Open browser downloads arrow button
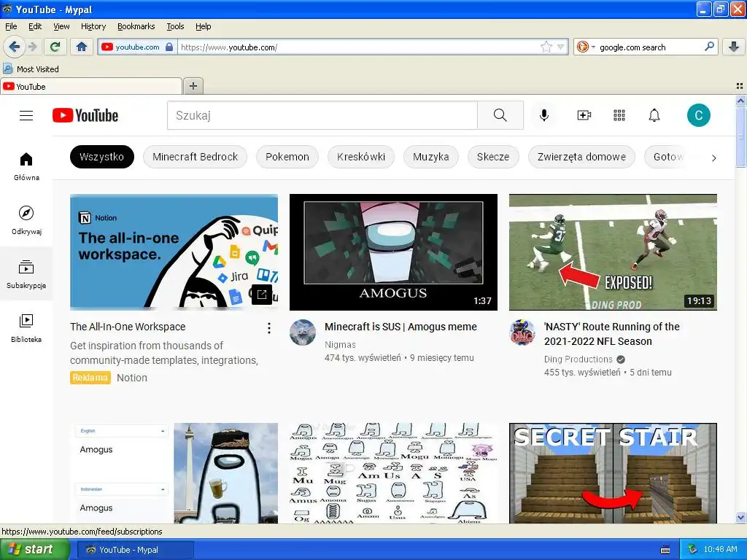This screenshot has height=560, width=747. click(734, 47)
